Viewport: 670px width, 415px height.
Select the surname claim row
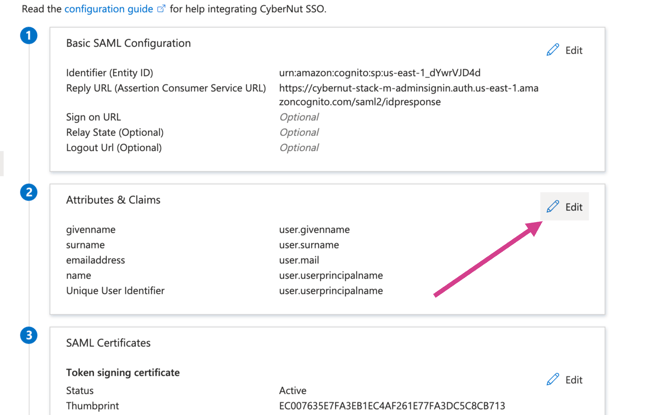pyautogui.click(x=85, y=245)
